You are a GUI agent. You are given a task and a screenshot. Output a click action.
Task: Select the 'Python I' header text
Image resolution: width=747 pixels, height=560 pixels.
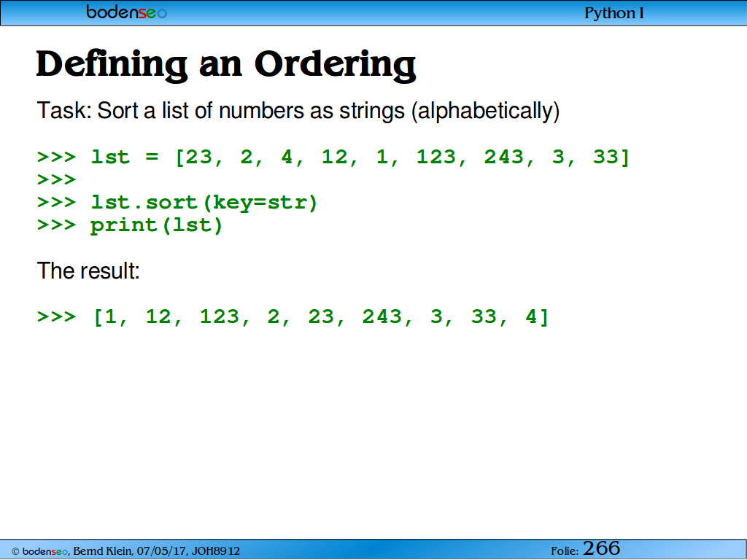click(x=614, y=13)
